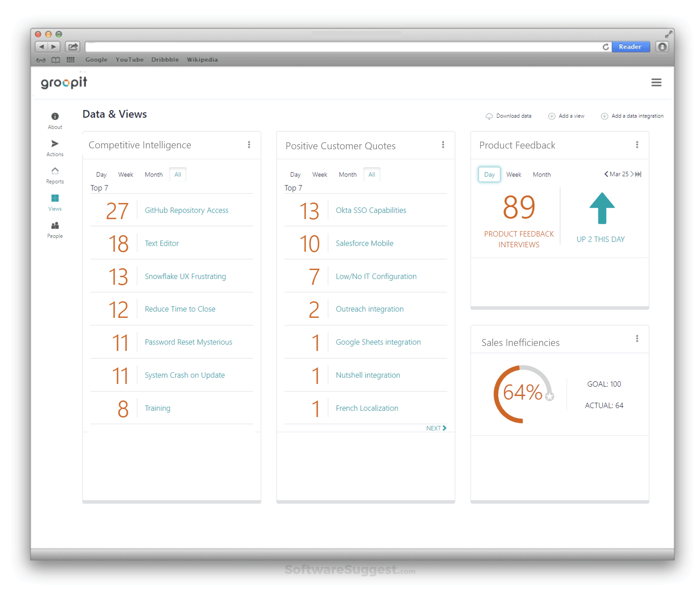This screenshot has width=700, height=593.
Task: Click GitHub Repository Access link
Action: tap(186, 210)
